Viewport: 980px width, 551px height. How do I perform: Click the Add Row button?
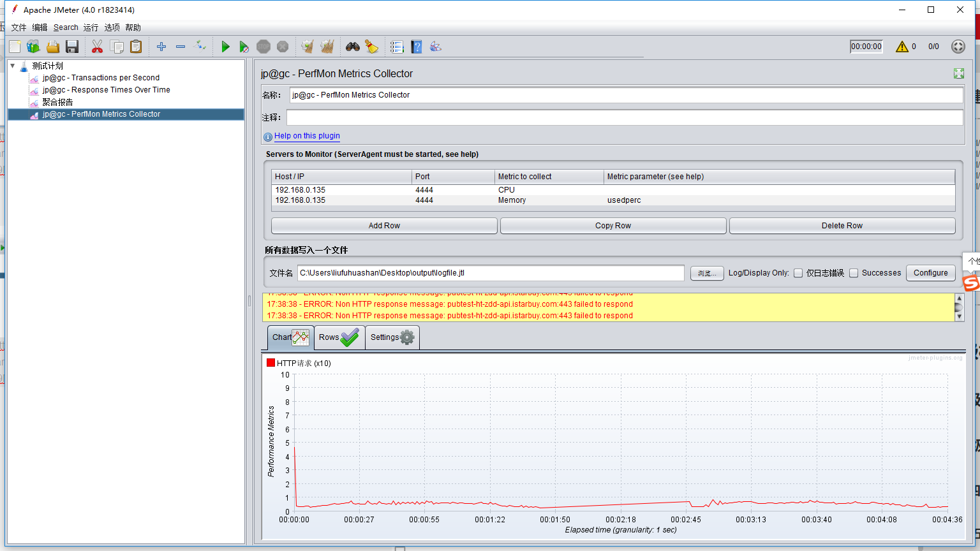pos(384,226)
